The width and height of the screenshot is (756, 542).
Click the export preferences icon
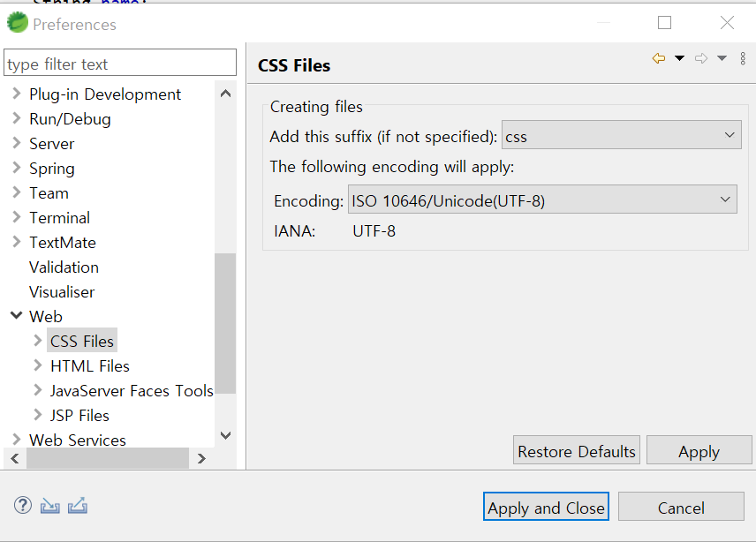click(x=78, y=506)
